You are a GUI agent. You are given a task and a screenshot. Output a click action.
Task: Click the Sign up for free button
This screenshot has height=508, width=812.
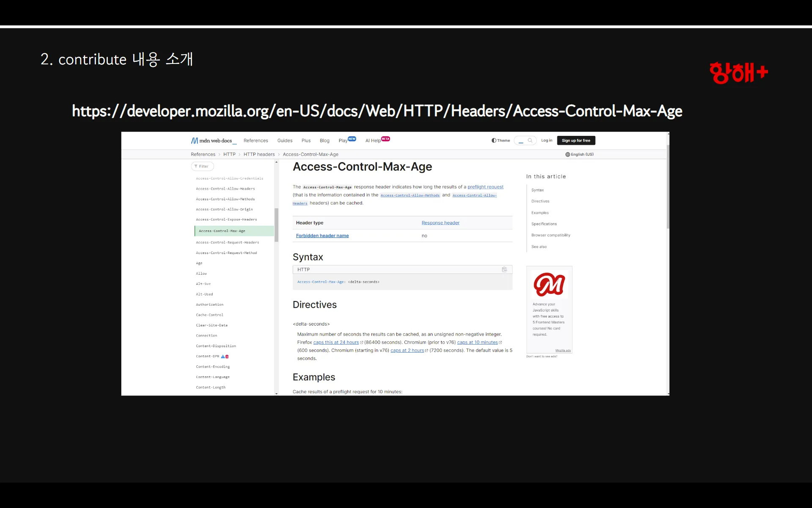(x=576, y=141)
